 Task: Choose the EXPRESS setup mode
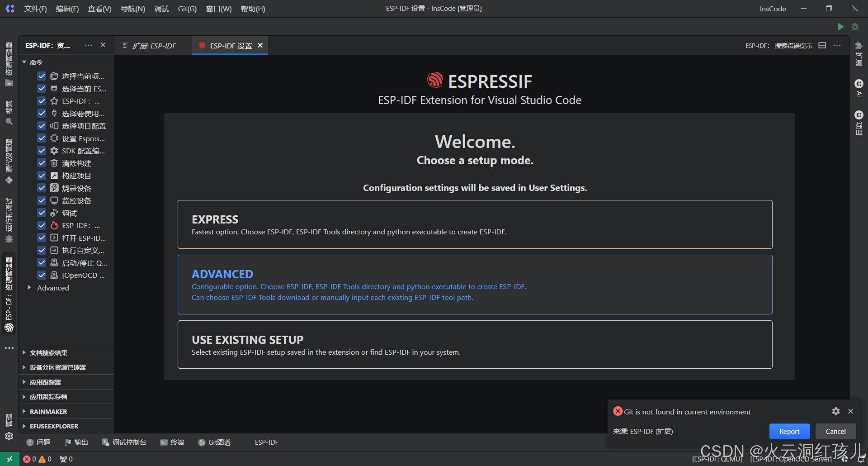[475, 224]
